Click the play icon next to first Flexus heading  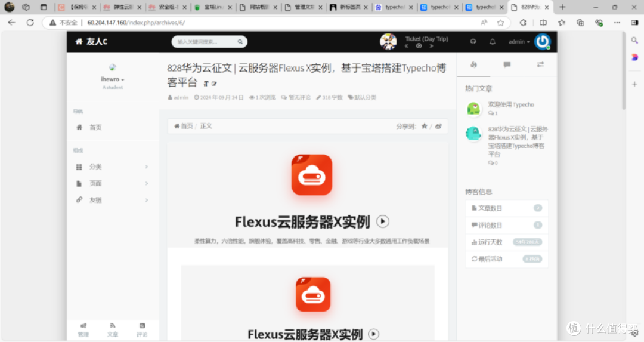pos(383,221)
